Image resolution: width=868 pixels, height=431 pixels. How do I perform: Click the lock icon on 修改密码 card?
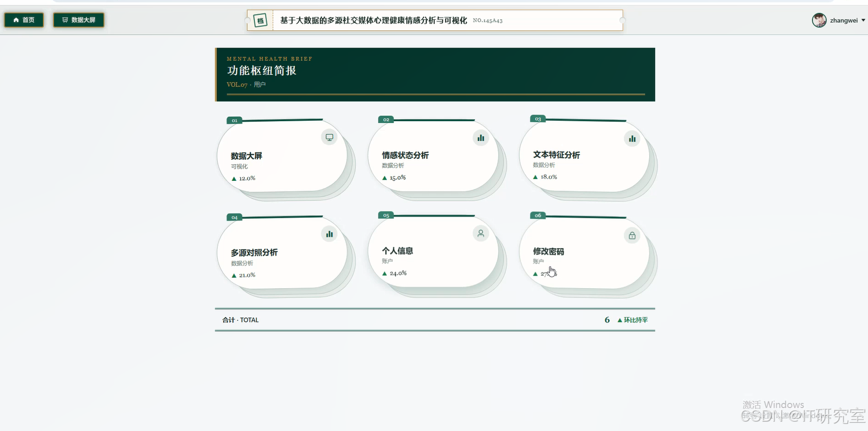[x=632, y=235]
